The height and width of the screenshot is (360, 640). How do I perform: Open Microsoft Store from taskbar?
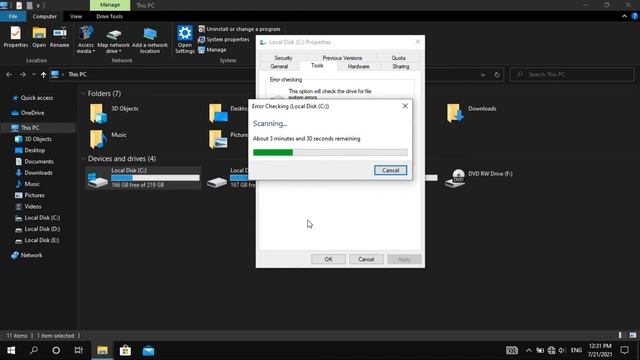[125, 351]
